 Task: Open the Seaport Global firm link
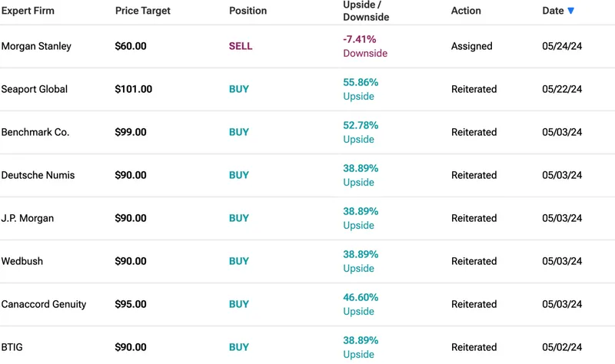tap(35, 89)
